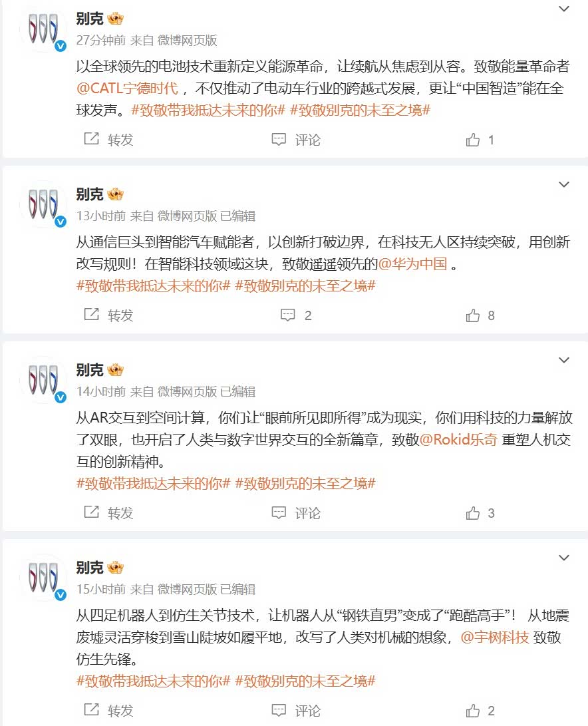This screenshot has height=726, width=588.
Task: Open the 别克 username on the Rokid post
Action: 90,370
